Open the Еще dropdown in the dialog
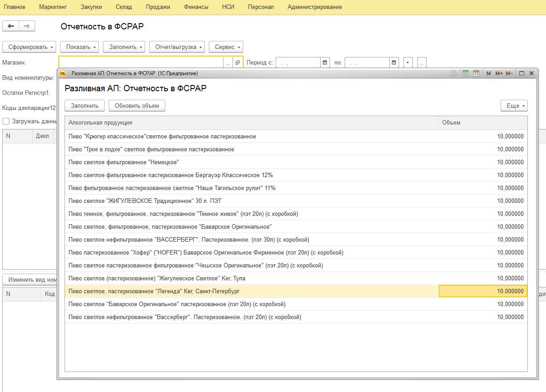The height and width of the screenshot is (392, 546). tap(514, 105)
